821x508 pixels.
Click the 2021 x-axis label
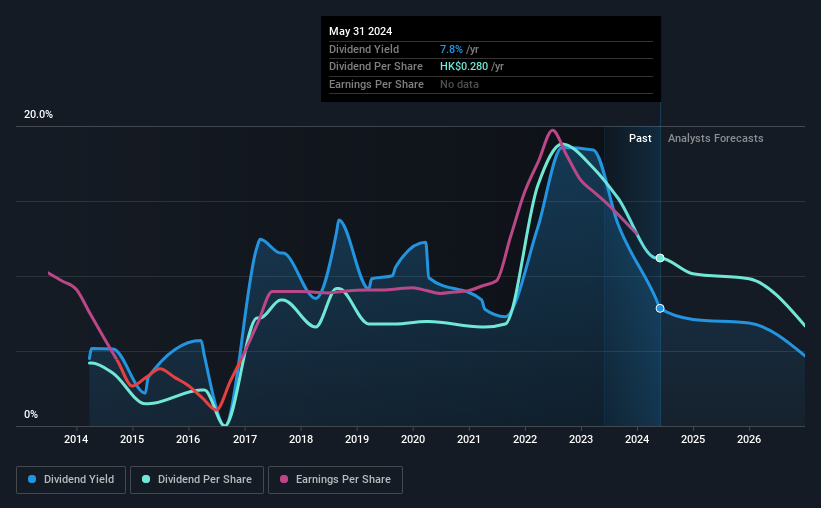pos(469,439)
